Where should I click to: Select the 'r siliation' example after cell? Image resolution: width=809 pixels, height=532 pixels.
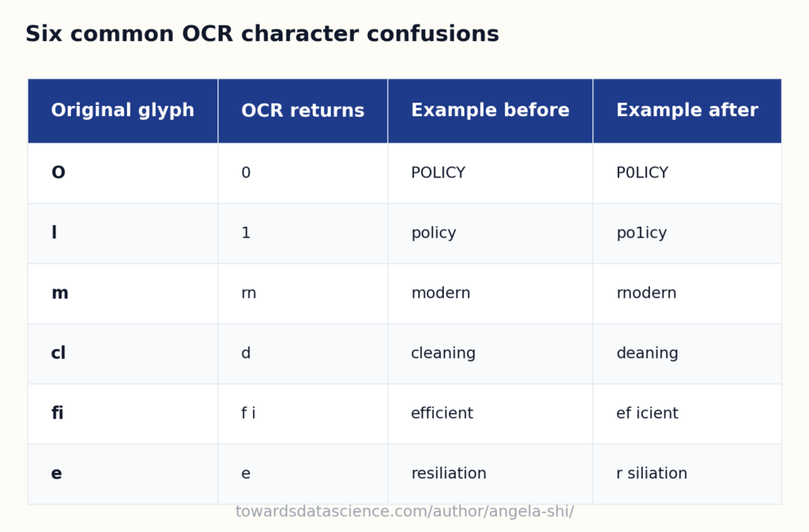coord(687,474)
